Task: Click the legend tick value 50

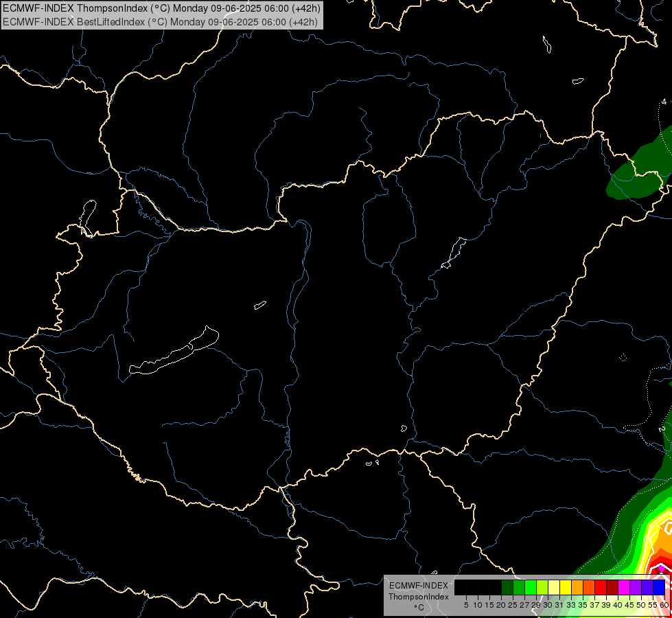Action: 641,605
